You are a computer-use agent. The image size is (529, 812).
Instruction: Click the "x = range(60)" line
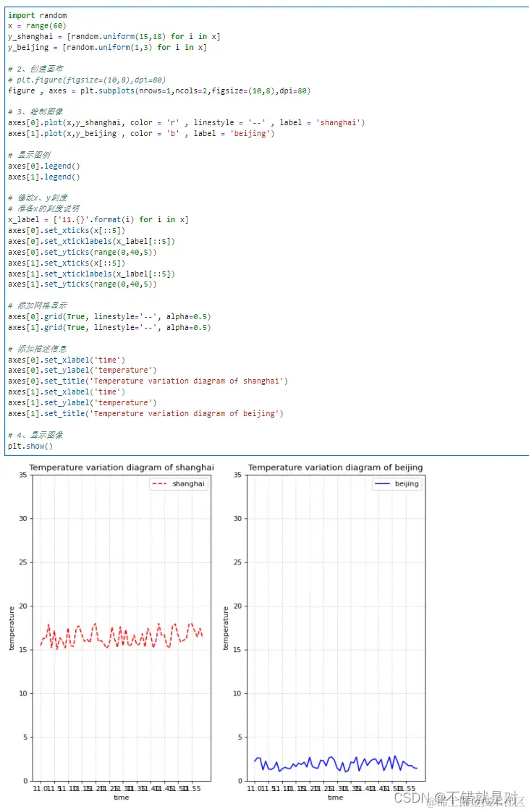pos(37,25)
